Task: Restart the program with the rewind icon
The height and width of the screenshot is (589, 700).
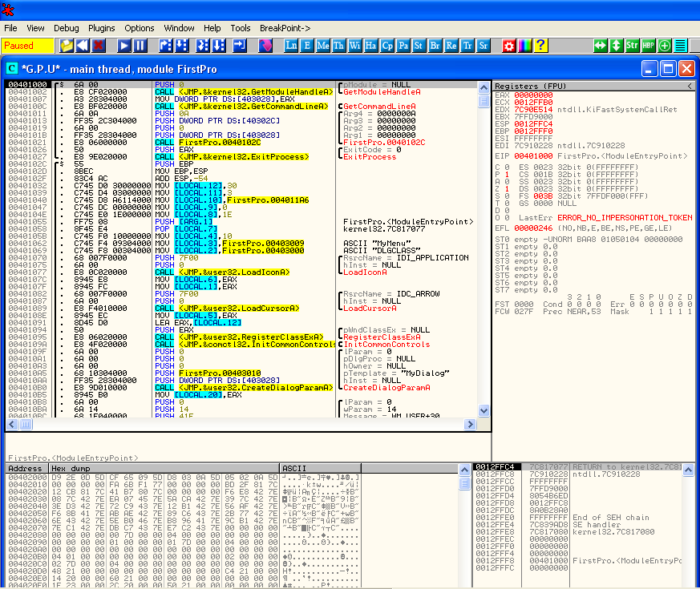Action: pyautogui.click(x=83, y=46)
